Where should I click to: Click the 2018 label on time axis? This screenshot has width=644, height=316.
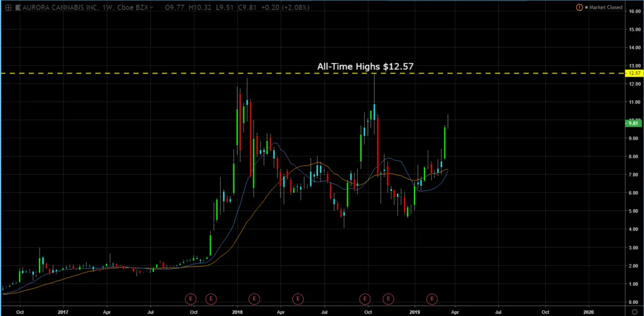click(237, 312)
